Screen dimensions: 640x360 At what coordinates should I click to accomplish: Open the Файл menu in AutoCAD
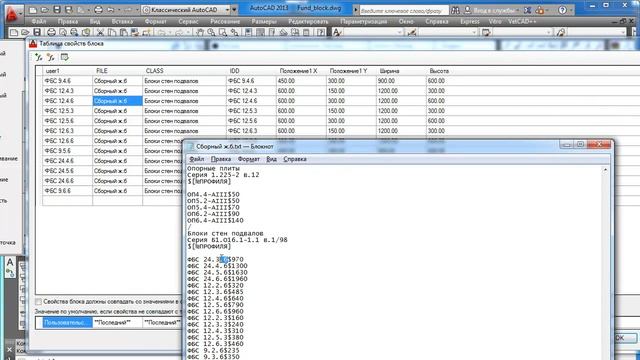coord(39,21)
